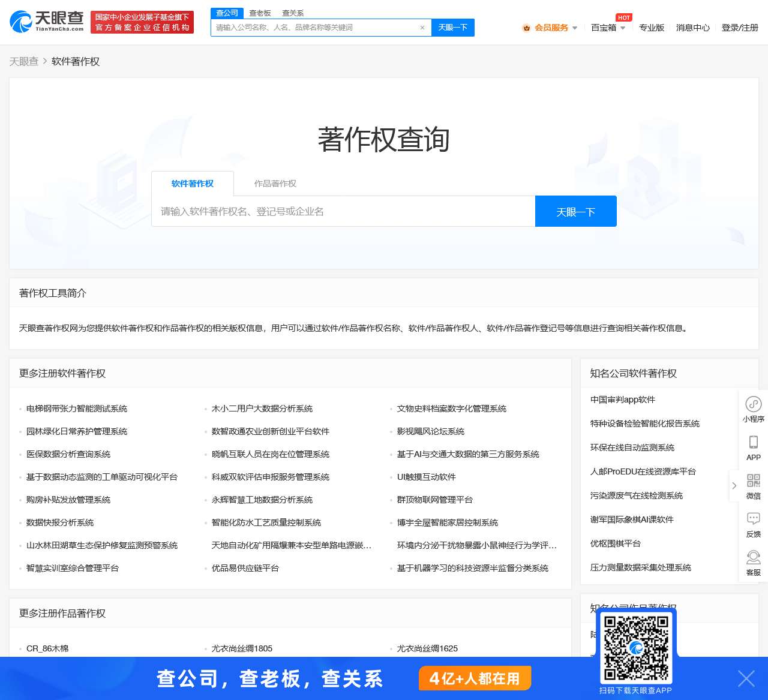Close the bottom promotional banner
The image size is (768, 700).
[746, 678]
